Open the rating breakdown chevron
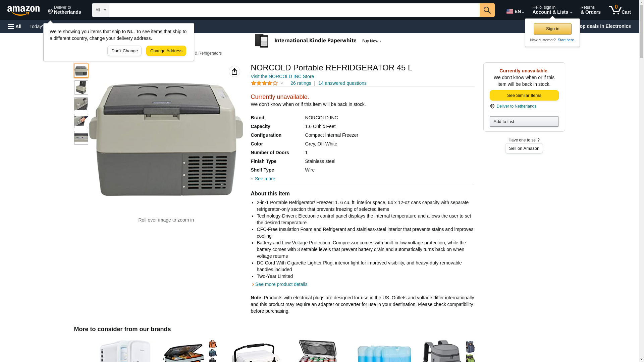The width and height of the screenshot is (644, 362). pyautogui.click(x=282, y=83)
